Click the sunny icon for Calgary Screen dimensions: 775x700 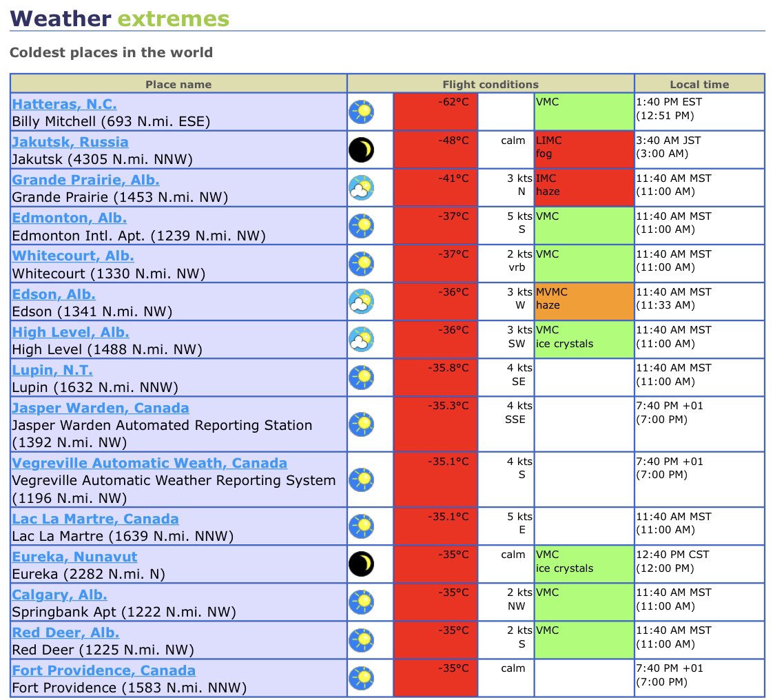361,602
